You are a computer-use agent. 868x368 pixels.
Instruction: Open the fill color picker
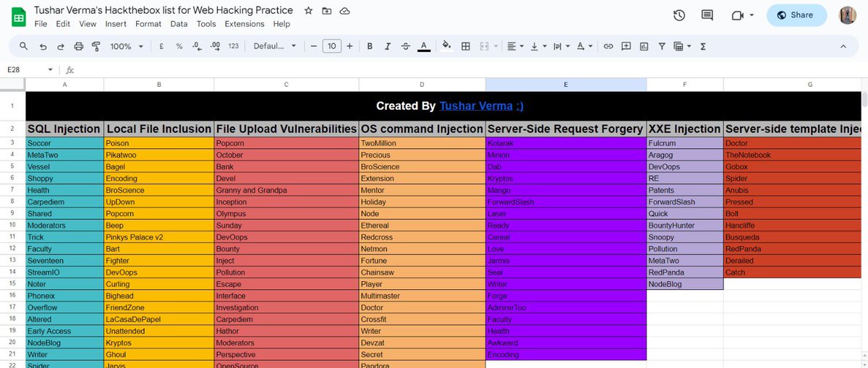[x=446, y=46]
